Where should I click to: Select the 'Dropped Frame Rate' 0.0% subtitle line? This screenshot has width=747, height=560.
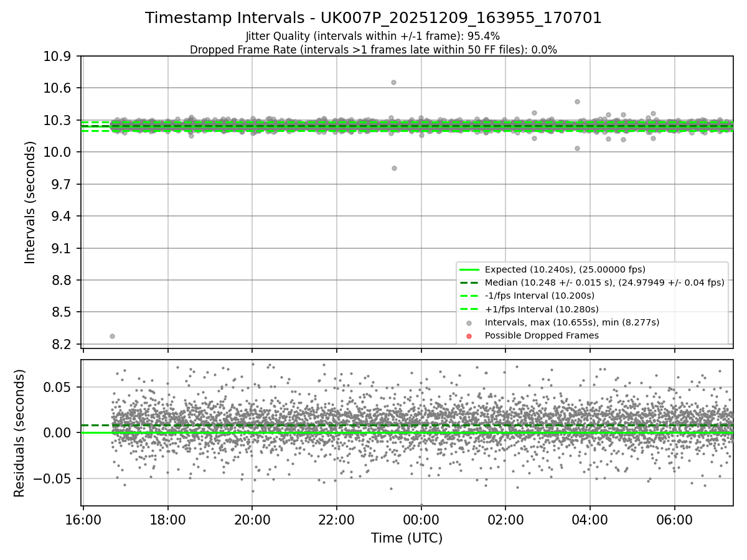[374, 50]
